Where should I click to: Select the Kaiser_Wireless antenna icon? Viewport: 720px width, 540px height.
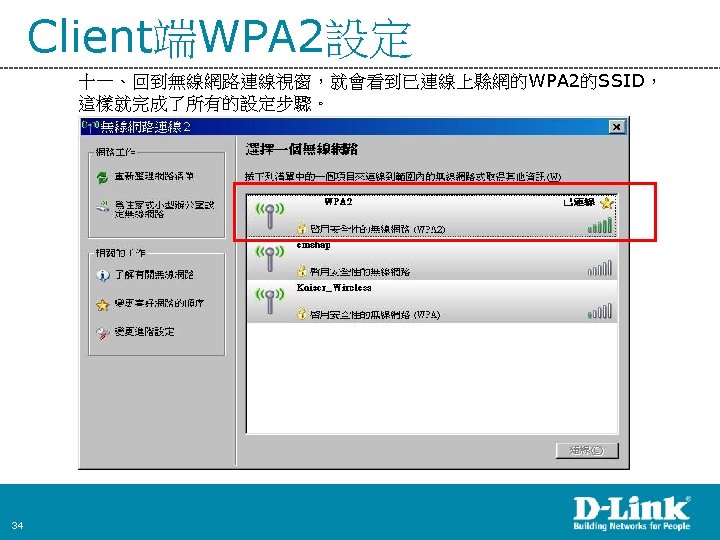[270, 302]
